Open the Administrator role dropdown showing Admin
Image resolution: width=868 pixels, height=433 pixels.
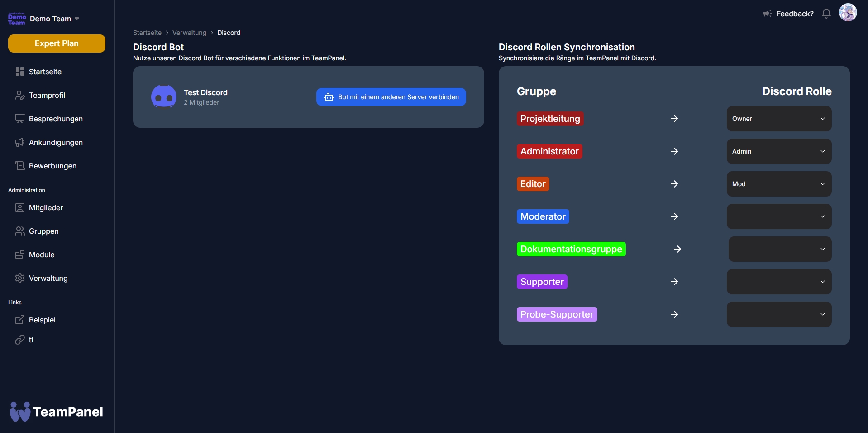[x=778, y=151]
